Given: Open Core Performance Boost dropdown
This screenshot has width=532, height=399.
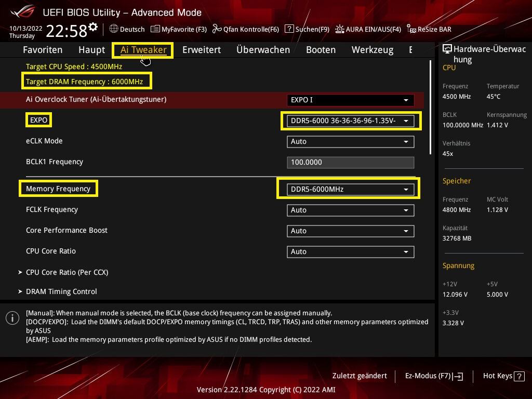Looking at the screenshot, I should [351, 231].
